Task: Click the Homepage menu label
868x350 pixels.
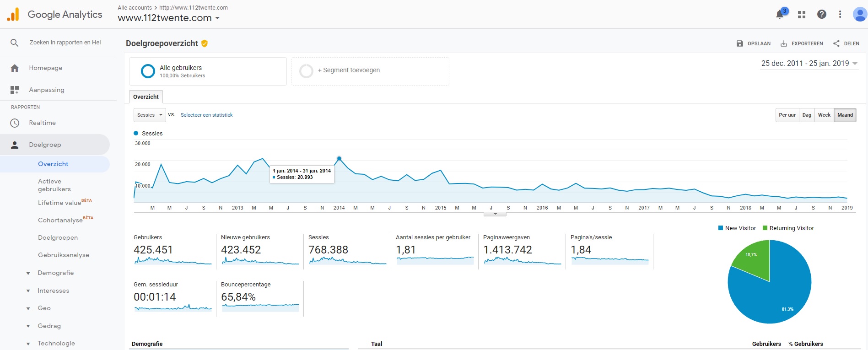Action: [46, 68]
